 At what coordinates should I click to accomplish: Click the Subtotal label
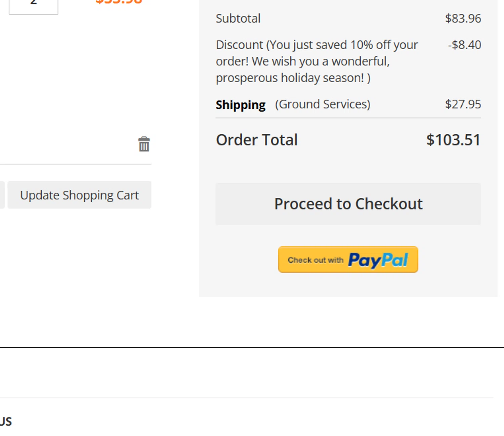[238, 18]
